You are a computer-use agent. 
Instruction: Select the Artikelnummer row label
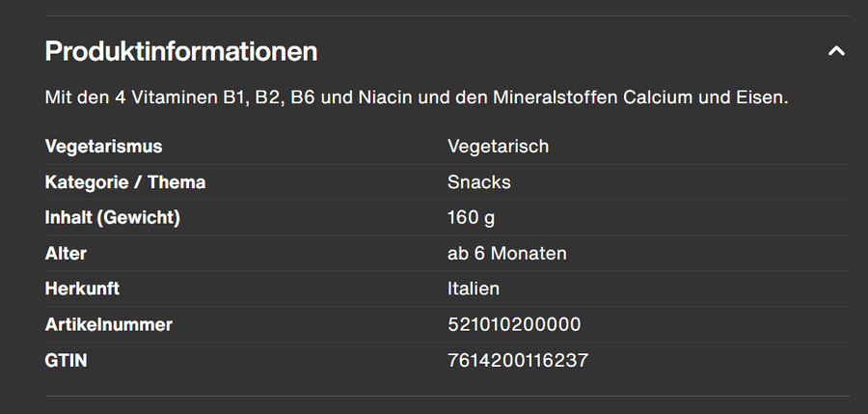coord(109,325)
